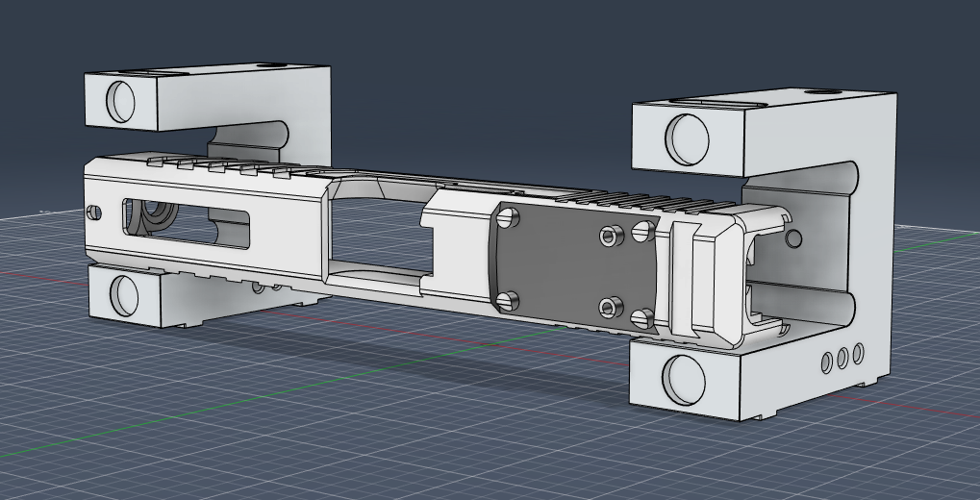This screenshot has width=980, height=500.
Task: Select the small pin hole at slide's left end
Action: pyautogui.click(x=93, y=211)
